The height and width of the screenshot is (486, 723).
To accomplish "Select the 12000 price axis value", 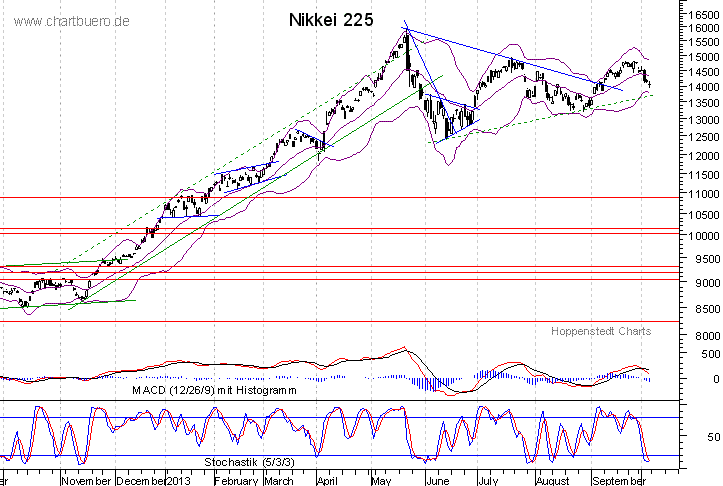I will (x=704, y=156).
